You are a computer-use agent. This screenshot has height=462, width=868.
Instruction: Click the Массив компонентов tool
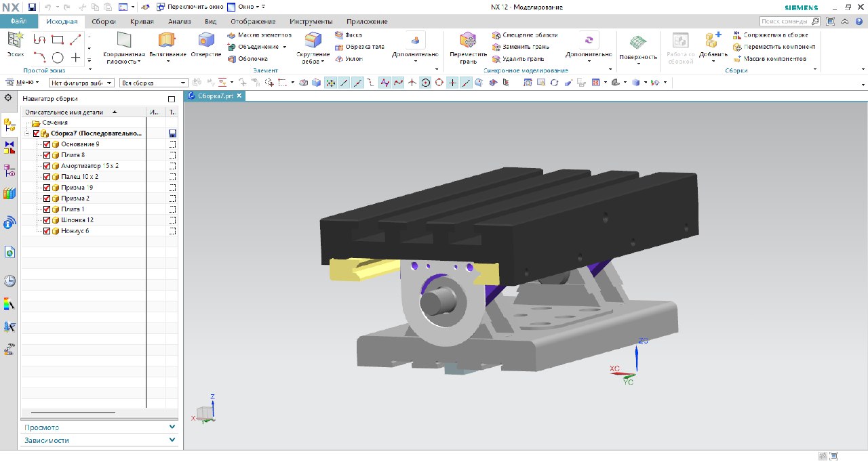click(x=770, y=59)
